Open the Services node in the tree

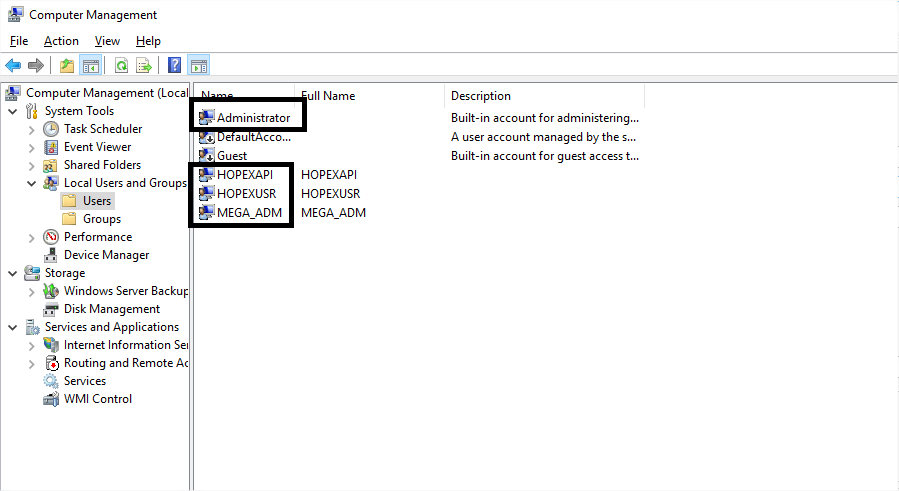[x=84, y=381]
